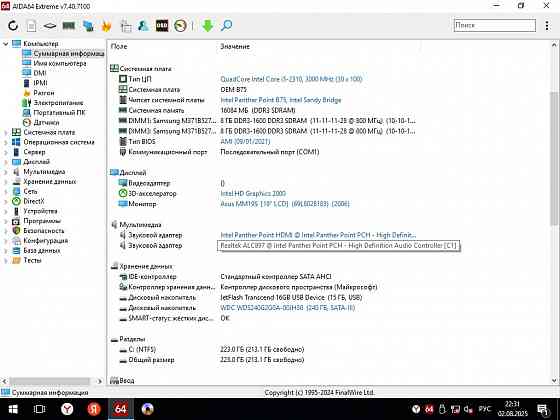This screenshot has height=420, width=560.
Task: Open the Windows Start menu
Action: pos(13,409)
